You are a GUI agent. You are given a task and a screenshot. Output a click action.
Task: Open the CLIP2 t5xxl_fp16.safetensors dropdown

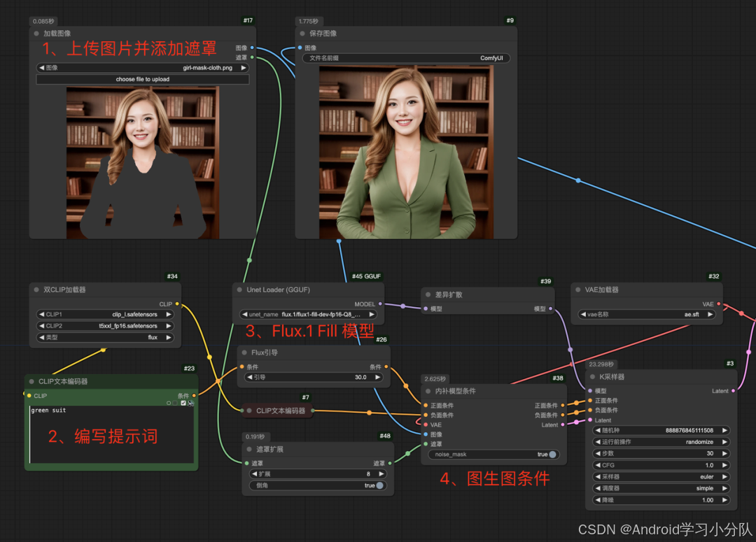coord(105,326)
